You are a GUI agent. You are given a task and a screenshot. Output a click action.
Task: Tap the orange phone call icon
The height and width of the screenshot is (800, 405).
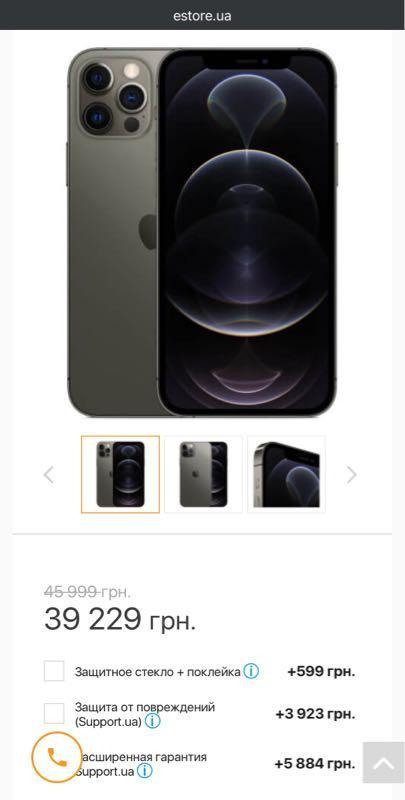click(57, 757)
